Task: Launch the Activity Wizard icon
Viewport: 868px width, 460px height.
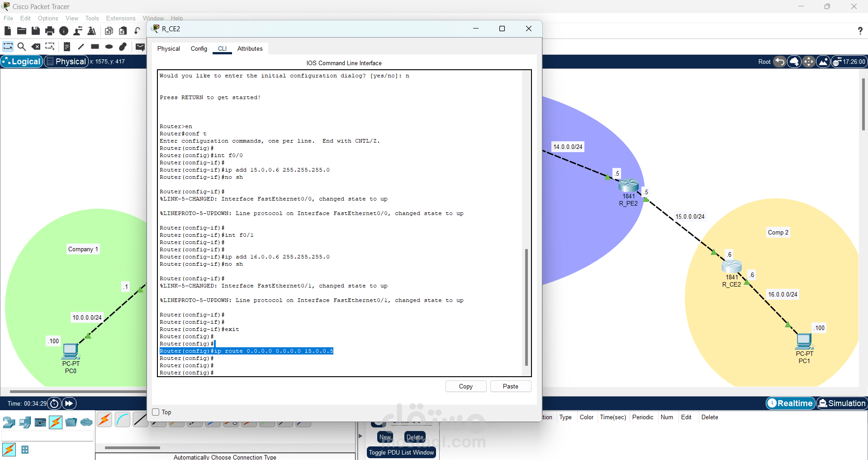Action: pyautogui.click(x=92, y=31)
